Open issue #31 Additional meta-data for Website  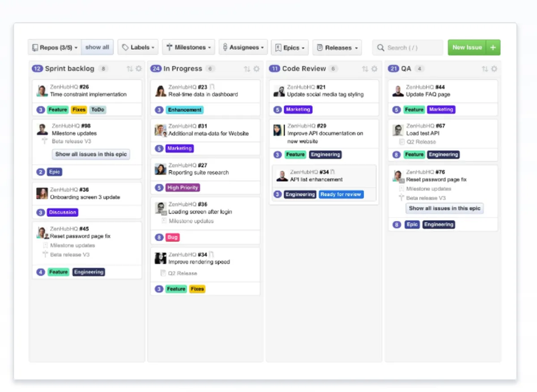[209, 133]
